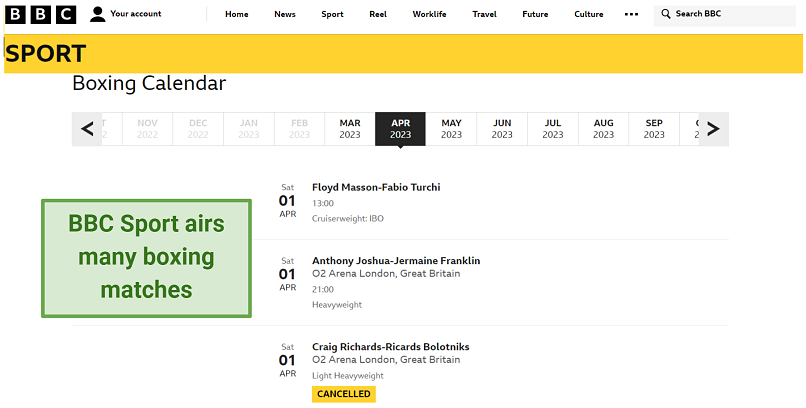Click the BBC logo
This screenshot has height=408, width=806.
pyautogui.click(x=40, y=14)
